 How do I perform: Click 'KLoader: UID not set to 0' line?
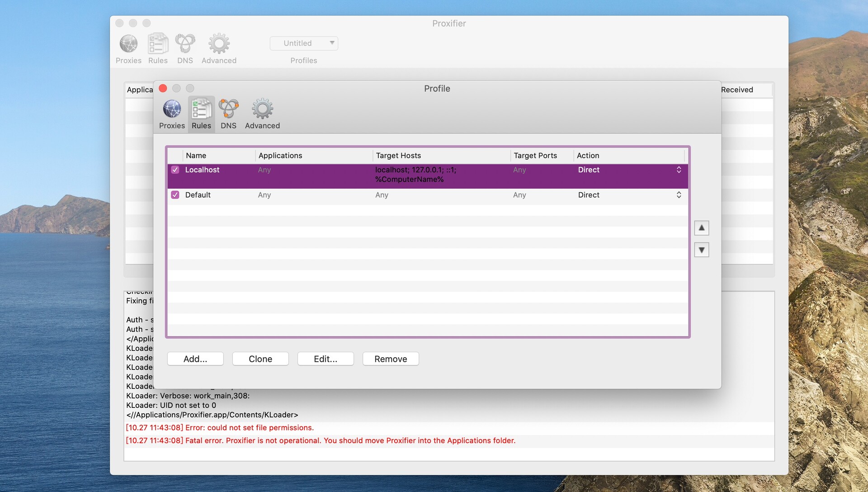(x=171, y=405)
